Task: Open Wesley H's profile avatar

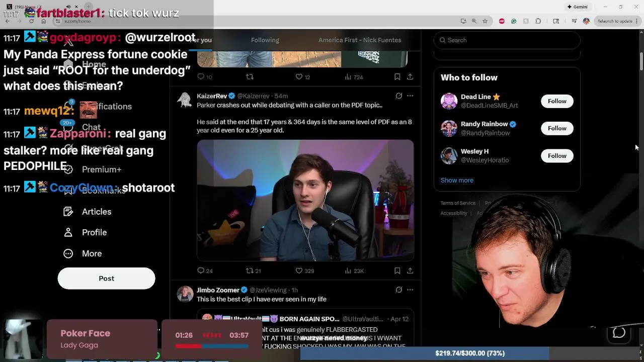Action: click(449, 156)
